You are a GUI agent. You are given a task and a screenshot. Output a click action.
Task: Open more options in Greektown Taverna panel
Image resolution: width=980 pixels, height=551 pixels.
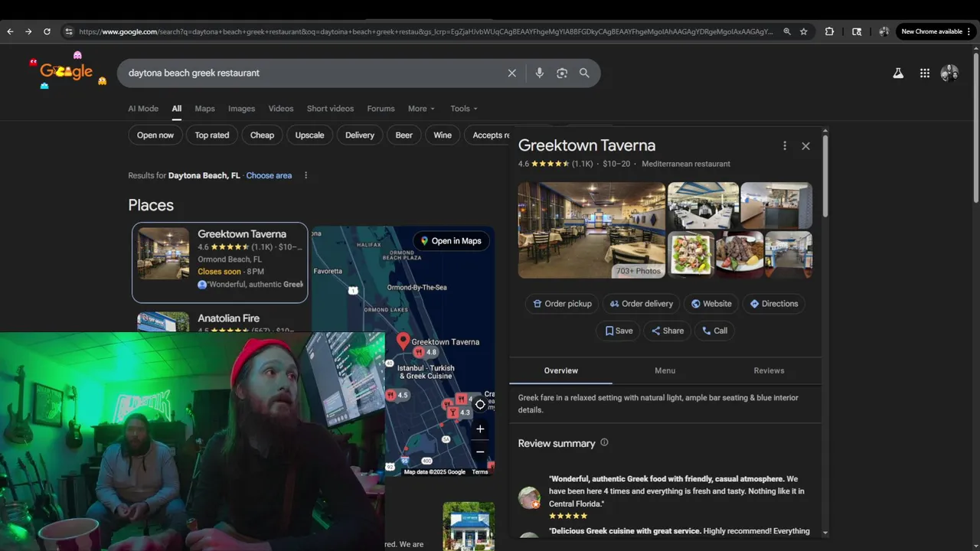point(784,145)
